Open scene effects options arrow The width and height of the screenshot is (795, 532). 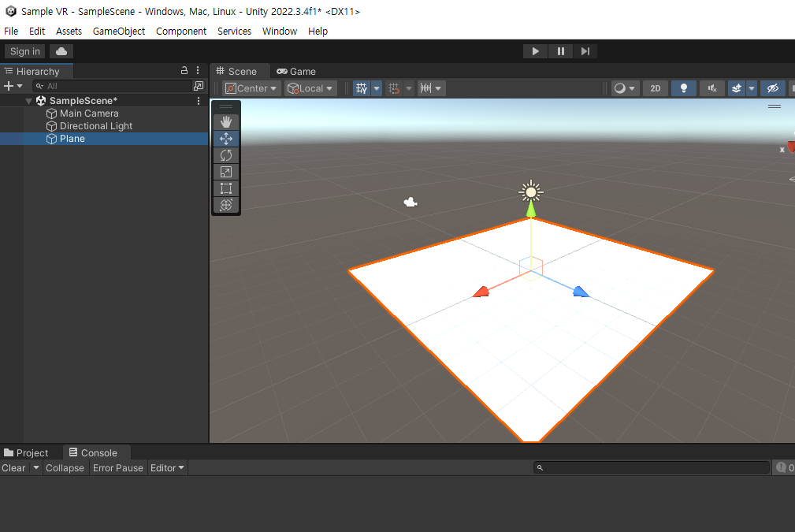pos(752,88)
